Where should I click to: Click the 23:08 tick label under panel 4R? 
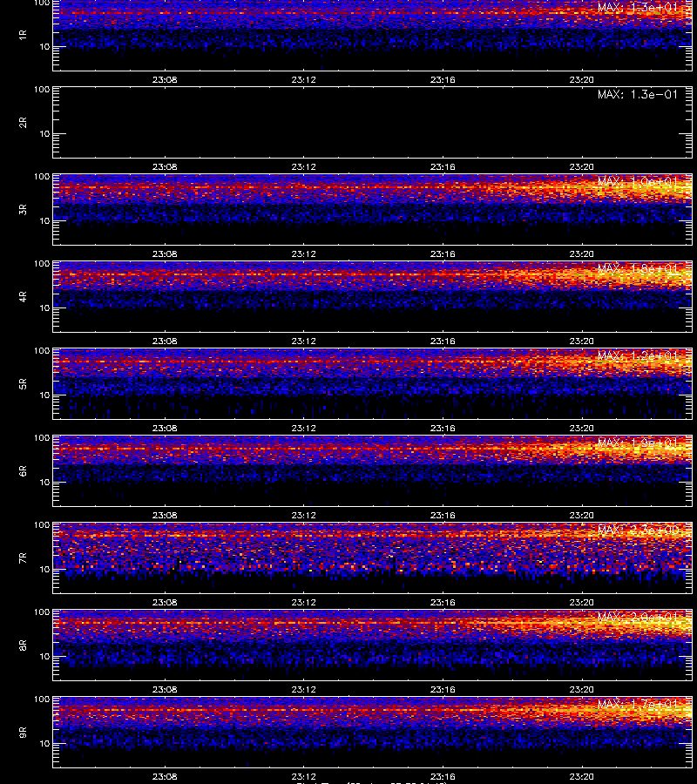[x=165, y=341]
